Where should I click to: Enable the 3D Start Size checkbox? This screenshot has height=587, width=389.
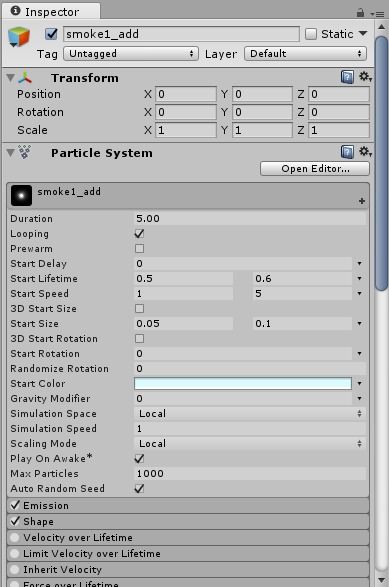139,308
